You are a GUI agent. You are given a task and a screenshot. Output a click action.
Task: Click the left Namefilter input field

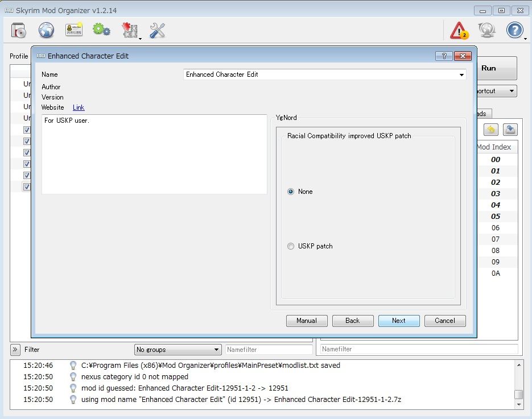click(269, 350)
